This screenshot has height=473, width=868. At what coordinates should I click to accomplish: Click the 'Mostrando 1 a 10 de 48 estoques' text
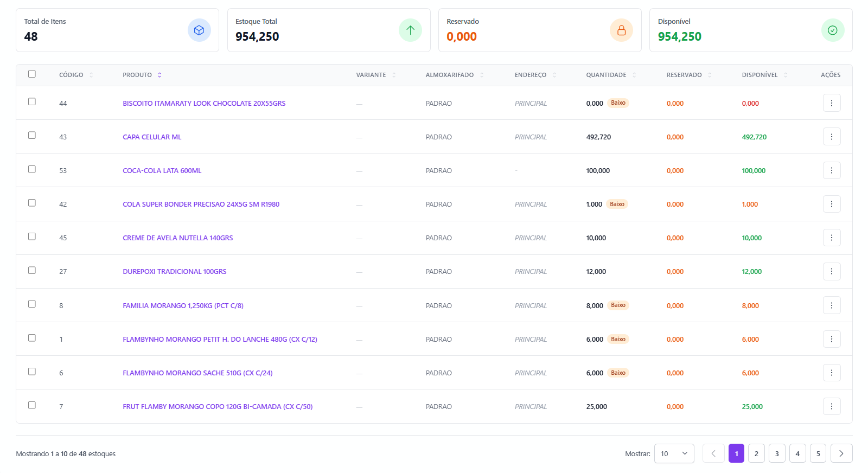tap(66, 453)
